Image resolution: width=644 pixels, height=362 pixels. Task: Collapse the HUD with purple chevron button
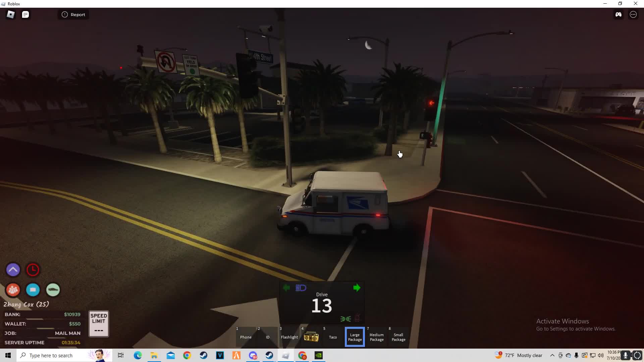point(13,270)
